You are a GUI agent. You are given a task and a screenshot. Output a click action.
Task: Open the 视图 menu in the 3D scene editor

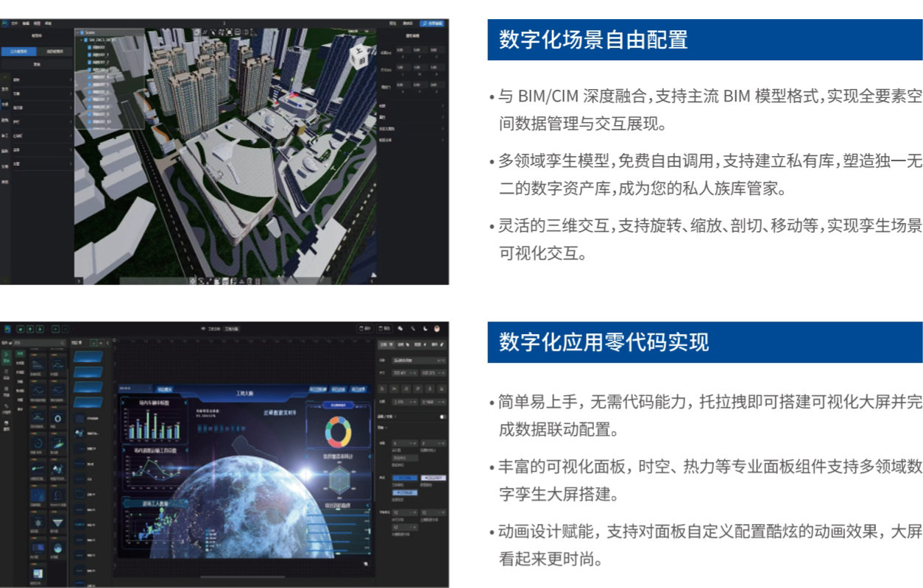pos(37,24)
